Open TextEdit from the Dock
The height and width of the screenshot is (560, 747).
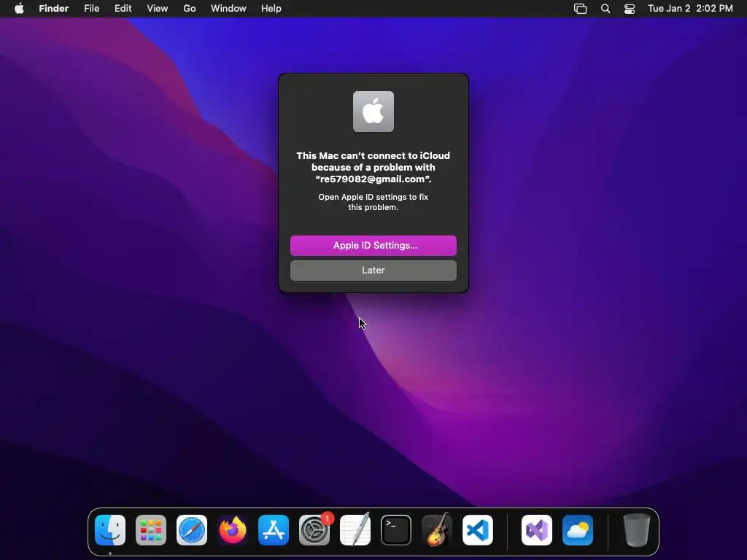(355, 530)
